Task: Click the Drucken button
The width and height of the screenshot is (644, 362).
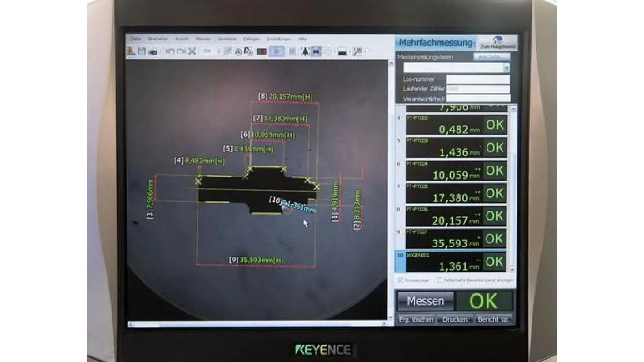Action: (455, 320)
